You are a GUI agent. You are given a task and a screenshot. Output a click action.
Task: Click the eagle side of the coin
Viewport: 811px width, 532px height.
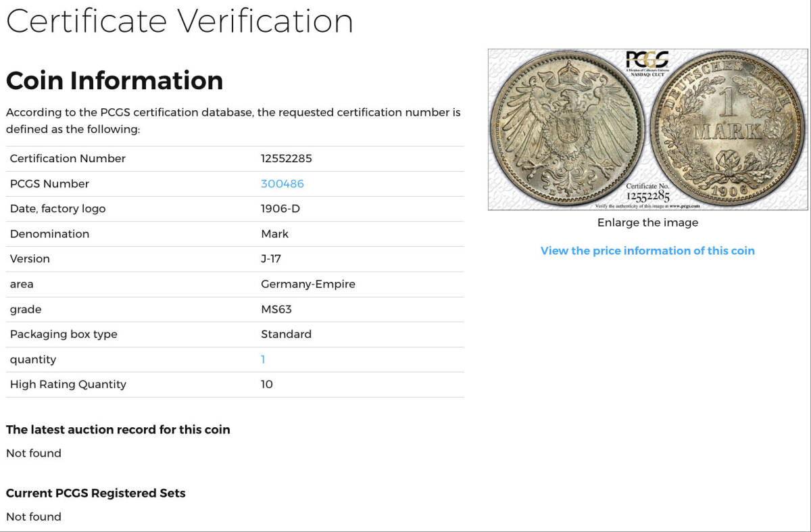566,130
